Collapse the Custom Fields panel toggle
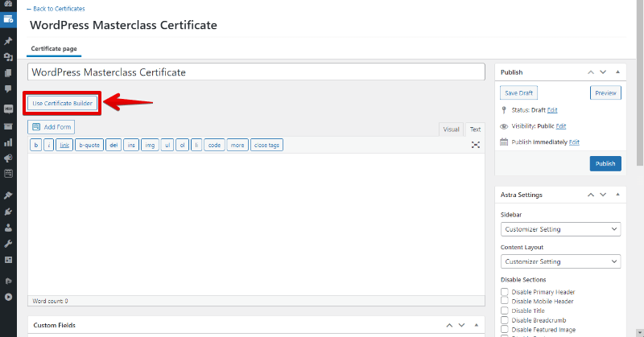The height and width of the screenshot is (337, 644). (477, 325)
